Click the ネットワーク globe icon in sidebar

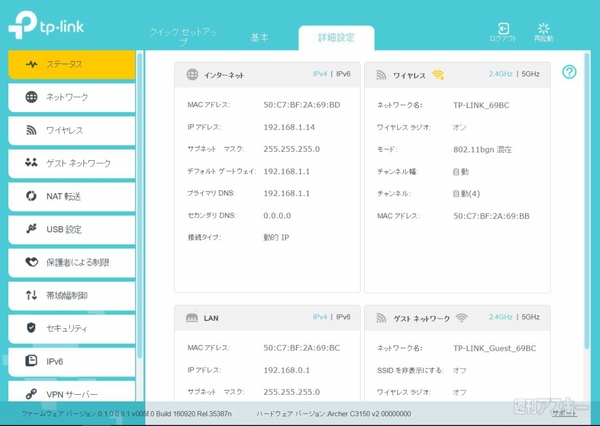pos(31,97)
